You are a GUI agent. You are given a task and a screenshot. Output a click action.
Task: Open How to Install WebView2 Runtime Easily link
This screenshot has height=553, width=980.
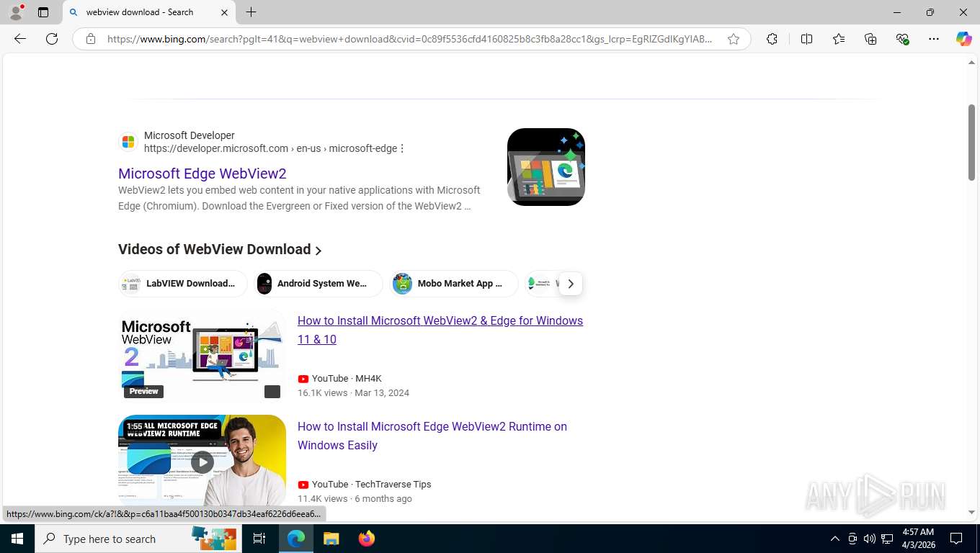click(x=432, y=436)
